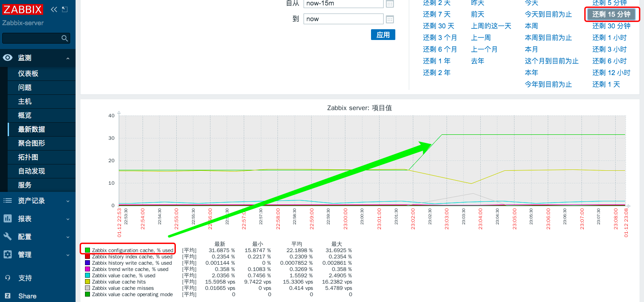Select 还剩 3 个月 time range
The image size is (644, 302).
click(x=440, y=38)
